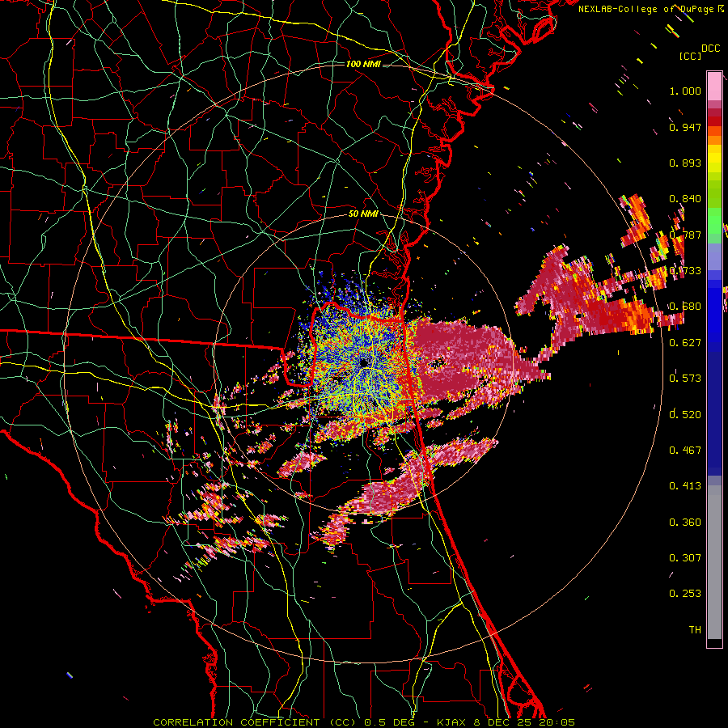Select the 0.680 scale value
The width and height of the screenshot is (728, 728).
pos(685,307)
